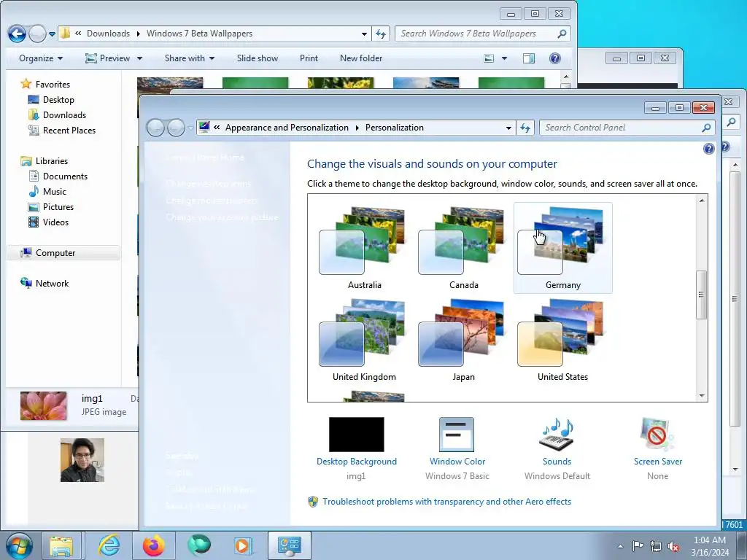The height and width of the screenshot is (560, 747).
Task: Open Favorites in navigation pane
Action: click(53, 85)
